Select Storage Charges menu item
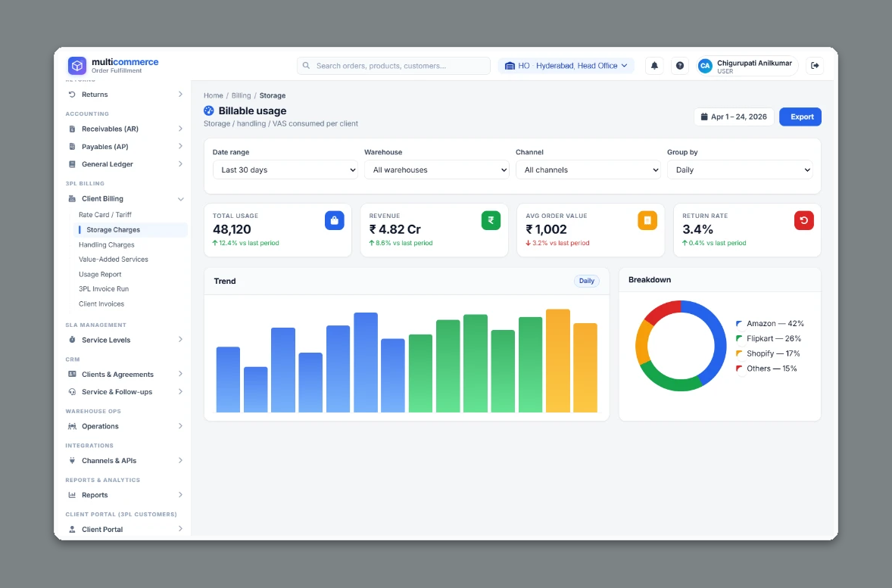892x588 pixels. (130, 230)
